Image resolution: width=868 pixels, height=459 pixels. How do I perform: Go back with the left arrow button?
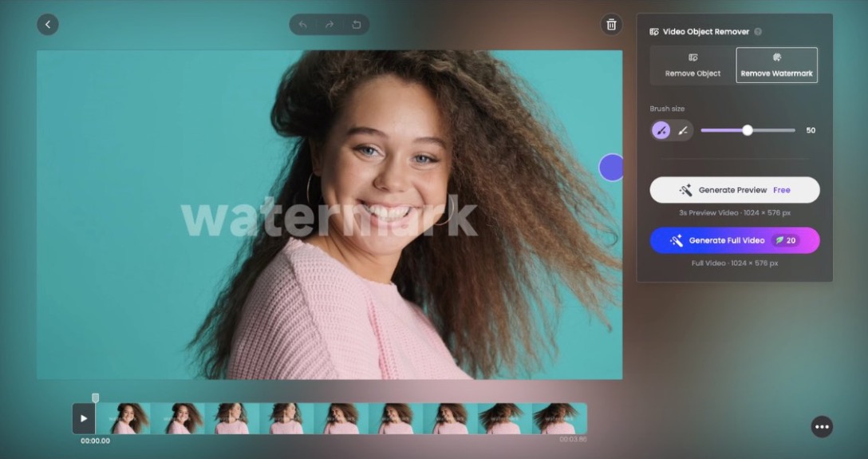48,25
